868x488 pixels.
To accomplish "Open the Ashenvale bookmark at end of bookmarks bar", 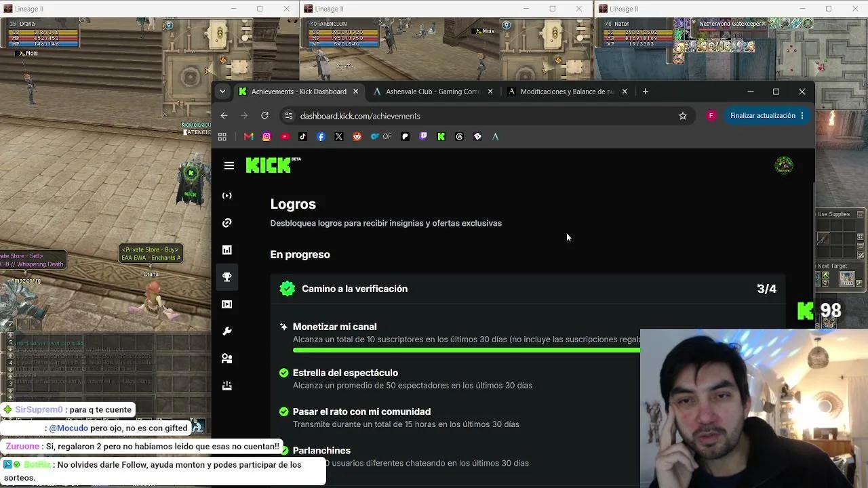I will [495, 136].
